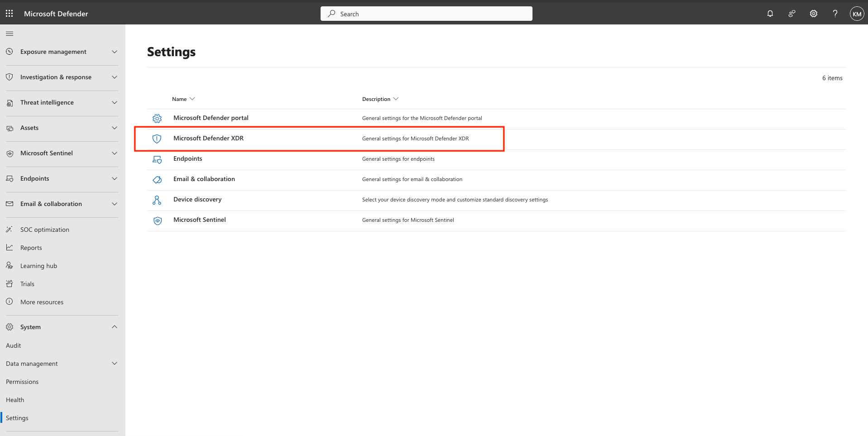868x436 pixels.
Task: Expand the Exposure management section
Action: (x=115, y=52)
